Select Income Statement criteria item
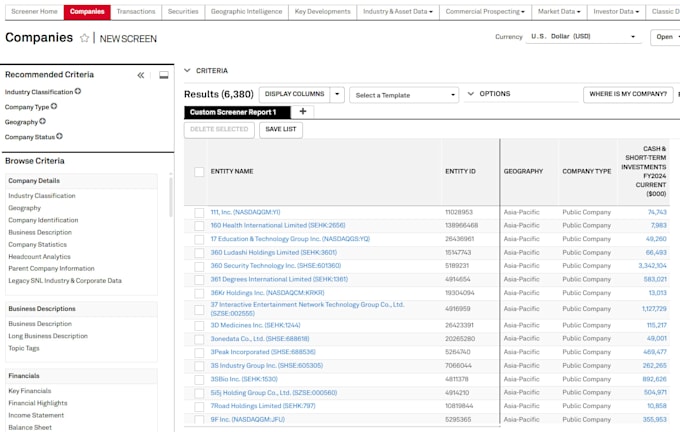 pyautogui.click(x=36, y=415)
